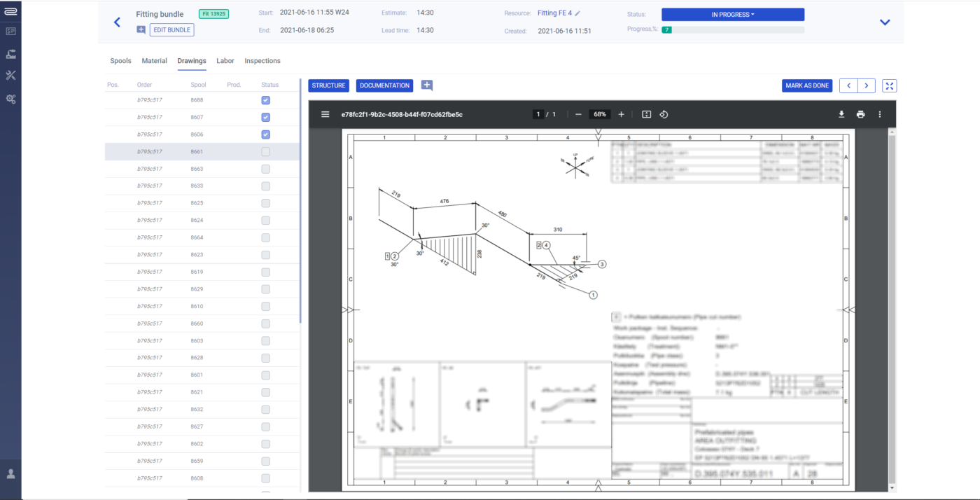
Task: Click the back arrow beside Fitting bundle
Action: tap(117, 22)
